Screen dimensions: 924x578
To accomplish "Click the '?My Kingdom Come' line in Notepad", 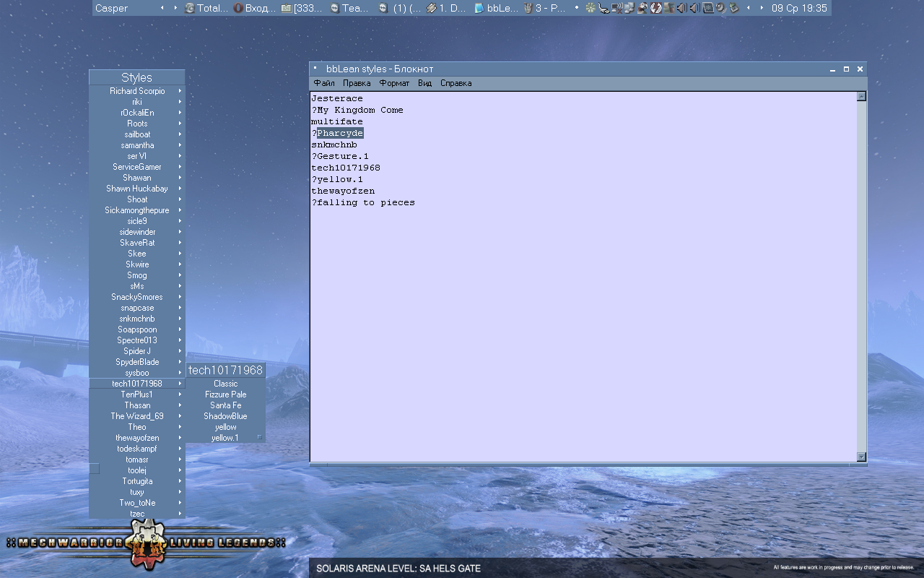I will point(357,110).
